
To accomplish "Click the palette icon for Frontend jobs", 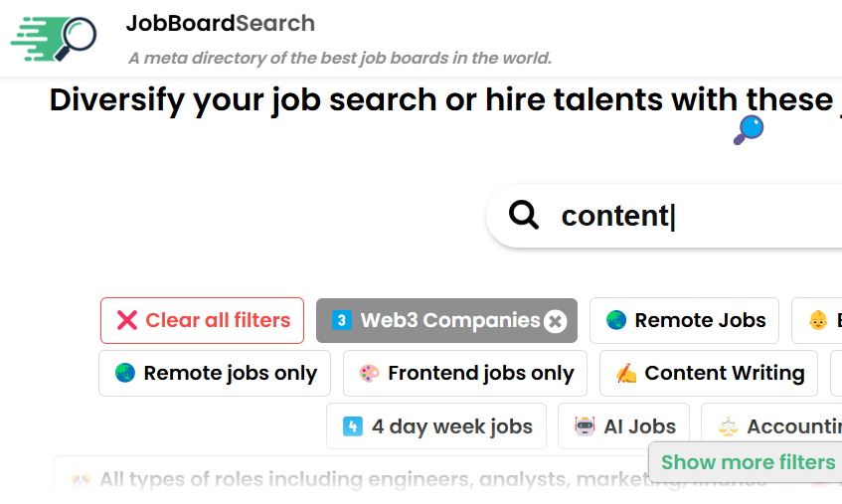I will pyautogui.click(x=369, y=374).
